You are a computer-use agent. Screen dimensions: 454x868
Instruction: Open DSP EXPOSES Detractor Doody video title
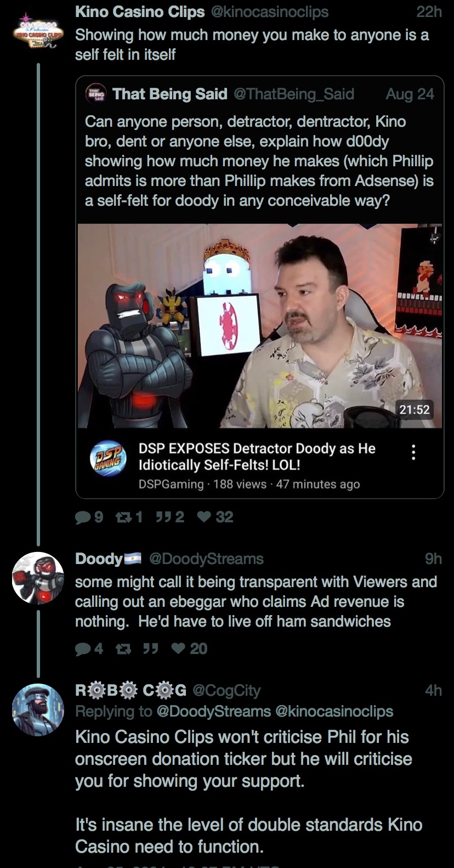[257, 456]
